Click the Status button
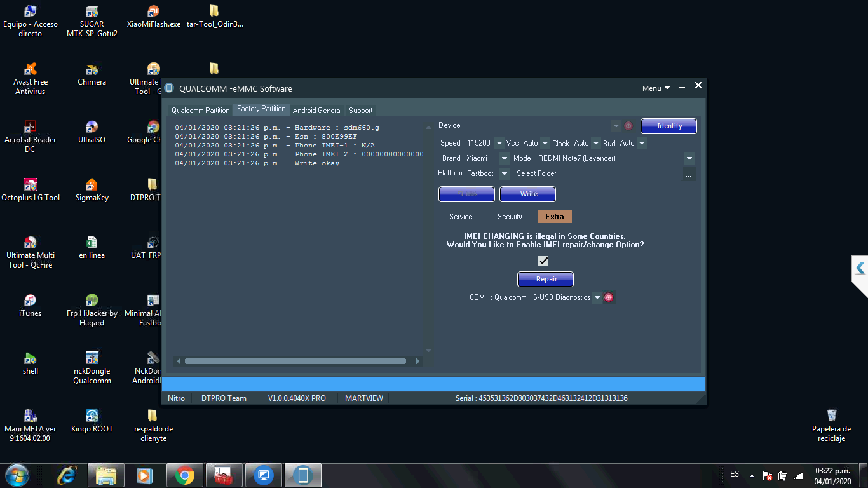 point(466,194)
